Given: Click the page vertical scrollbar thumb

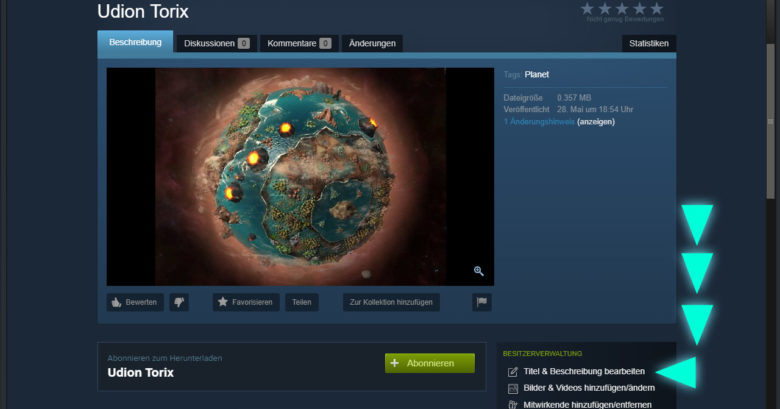Looking at the screenshot, I should pyautogui.click(x=771, y=121).
